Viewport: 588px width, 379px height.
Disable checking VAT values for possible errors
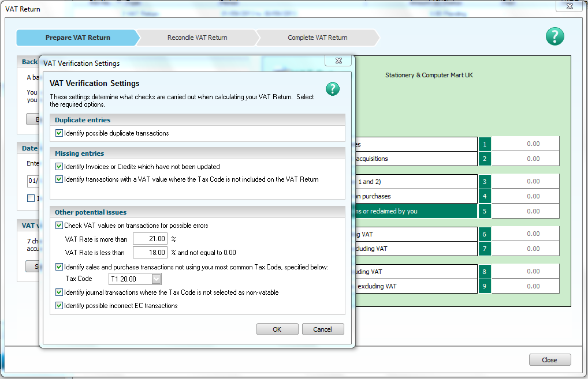tap(59, 225)
